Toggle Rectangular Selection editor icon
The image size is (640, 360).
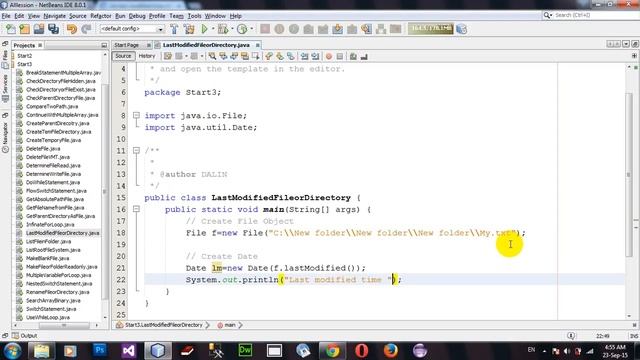[256, 56]
